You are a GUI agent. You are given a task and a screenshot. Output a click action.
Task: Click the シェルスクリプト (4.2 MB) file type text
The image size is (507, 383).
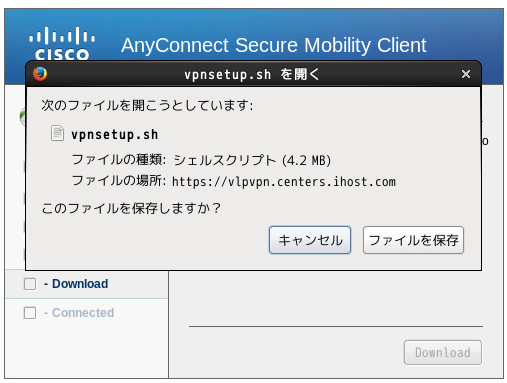point(252,161)
